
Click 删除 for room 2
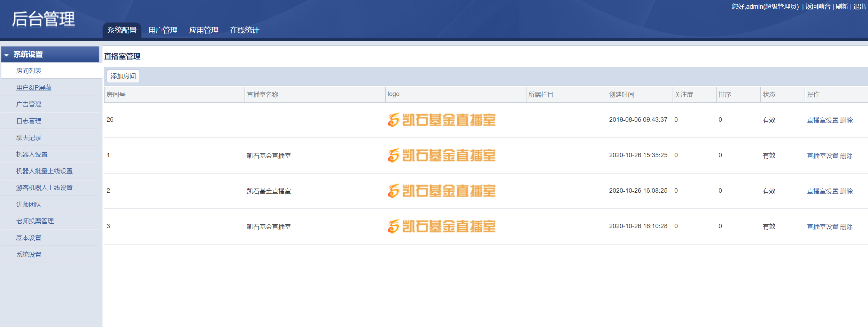(846, 191)
